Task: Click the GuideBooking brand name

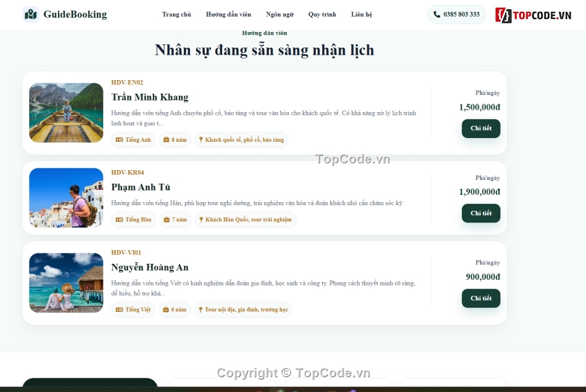Action: (75, 15)
